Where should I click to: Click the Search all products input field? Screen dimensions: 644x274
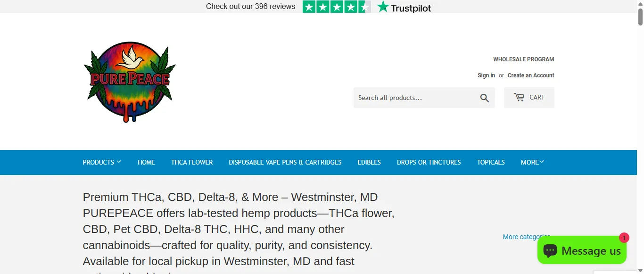(x=415, y=98)
